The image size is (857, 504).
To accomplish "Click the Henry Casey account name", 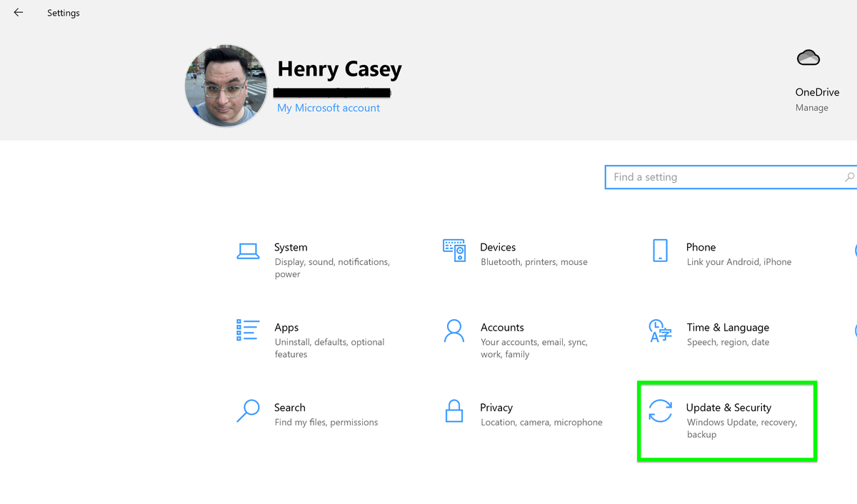I will click(x=339, y=69).
